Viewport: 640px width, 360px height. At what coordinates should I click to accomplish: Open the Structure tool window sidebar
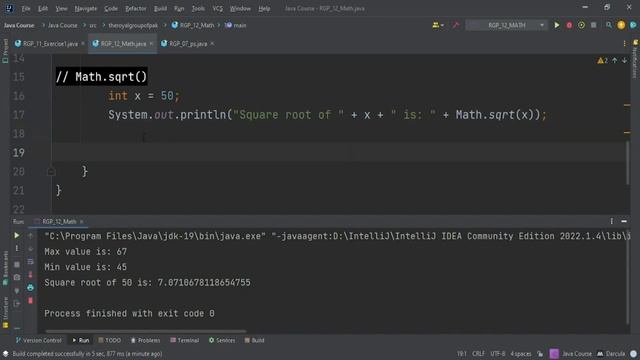[5, 312]
